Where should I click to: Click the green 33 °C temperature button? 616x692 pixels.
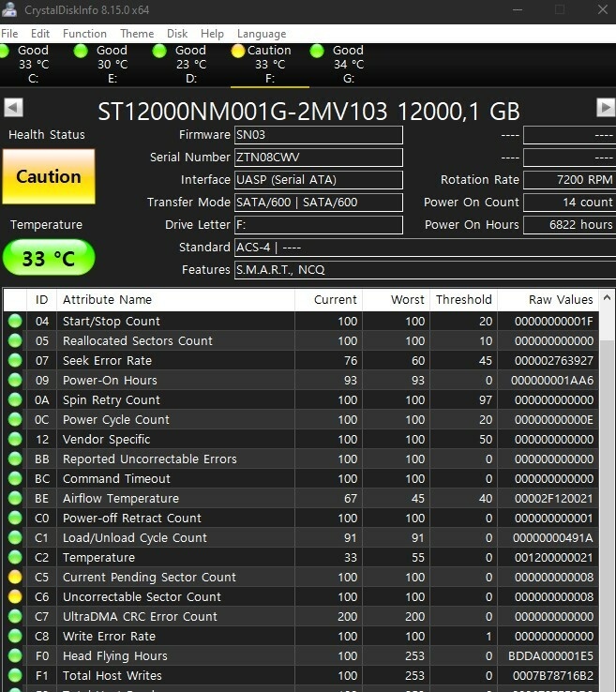point(49,258)
